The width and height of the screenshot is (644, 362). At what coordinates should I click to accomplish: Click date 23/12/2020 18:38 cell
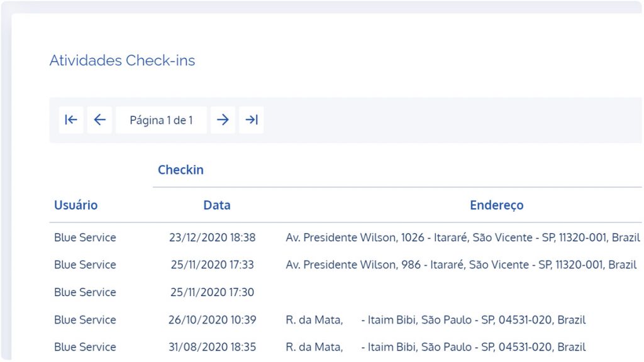click(213, 237)
